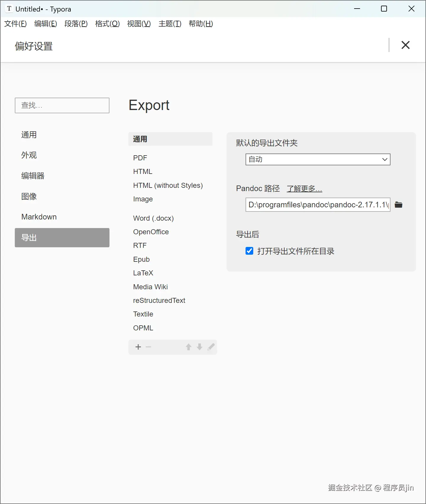Image resolution: width=426 pixels, height=504 pixels.
Task: Open the 格式(O) menu
Action: tap(107, 24)
